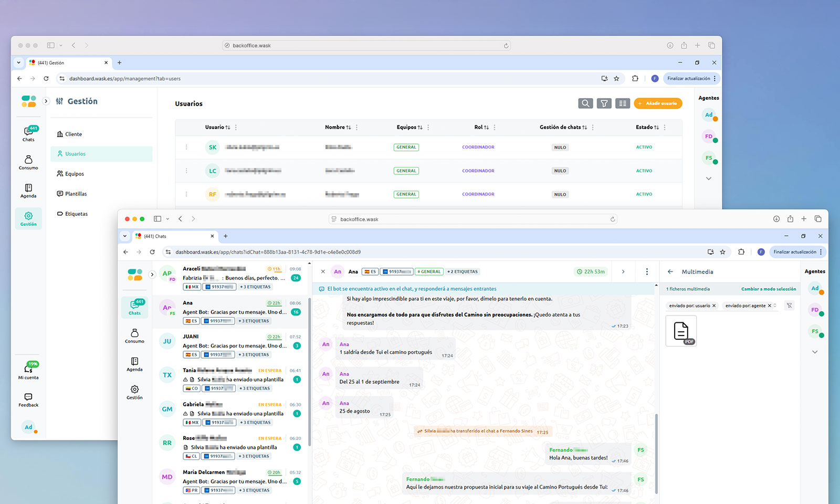The height and width of the screenshot is (504, 840).
Task: Clear multimedia filters with the funnel icon
Action: coord(789,305)
